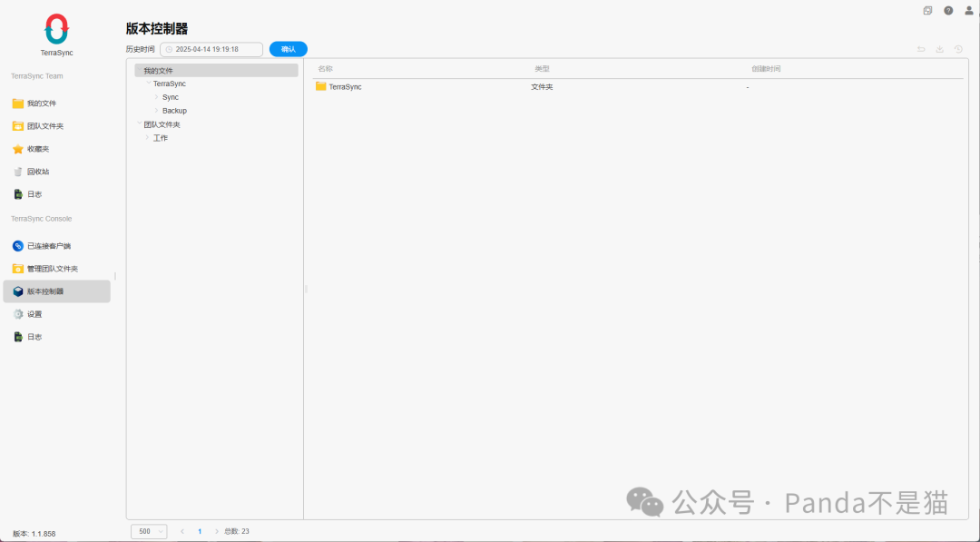Viewport: 980px width, 542px height.
Task: Click the download icon at top right
Action: 939,49
